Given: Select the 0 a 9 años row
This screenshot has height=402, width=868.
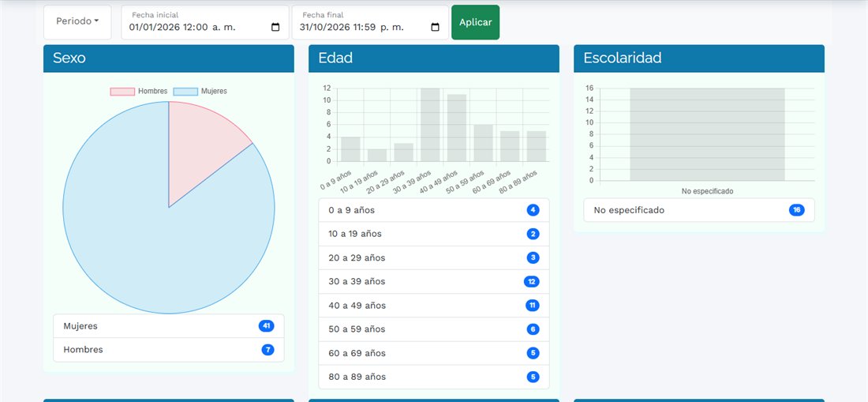Looking at the screenshot, I should pos(434,210).
